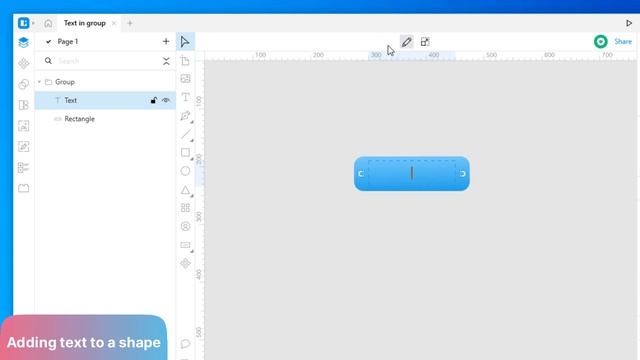Click inside the blue rectangle text box
Image resolution: width=640 pixels, height=360 pixels.
[411, 173]
